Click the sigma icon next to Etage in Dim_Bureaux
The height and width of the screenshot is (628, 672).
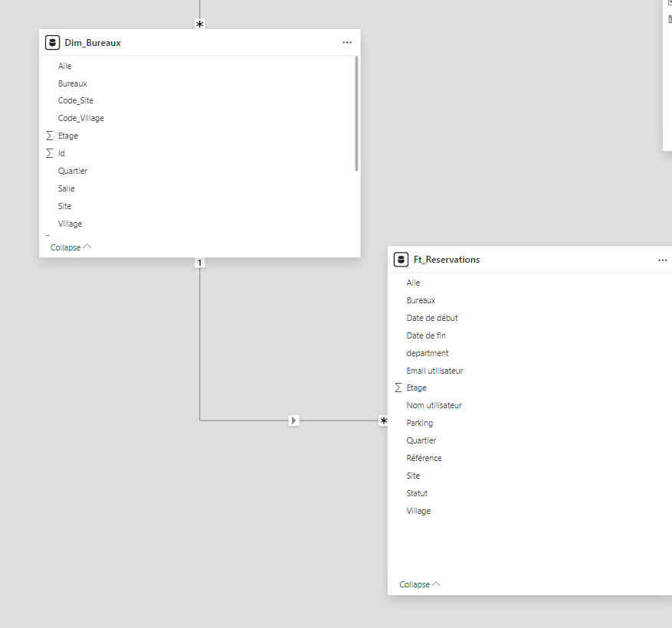(50, 136)
